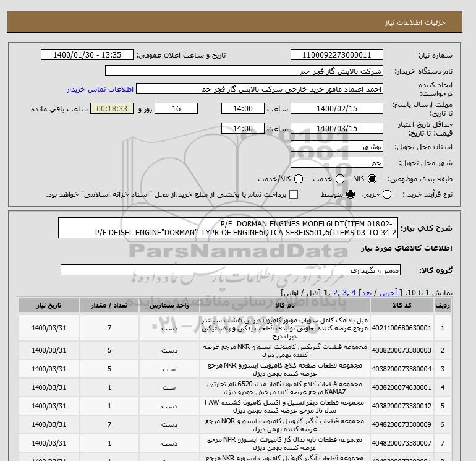Select the کالا radio button
The image size is (476, 461).
pos(372,179)
